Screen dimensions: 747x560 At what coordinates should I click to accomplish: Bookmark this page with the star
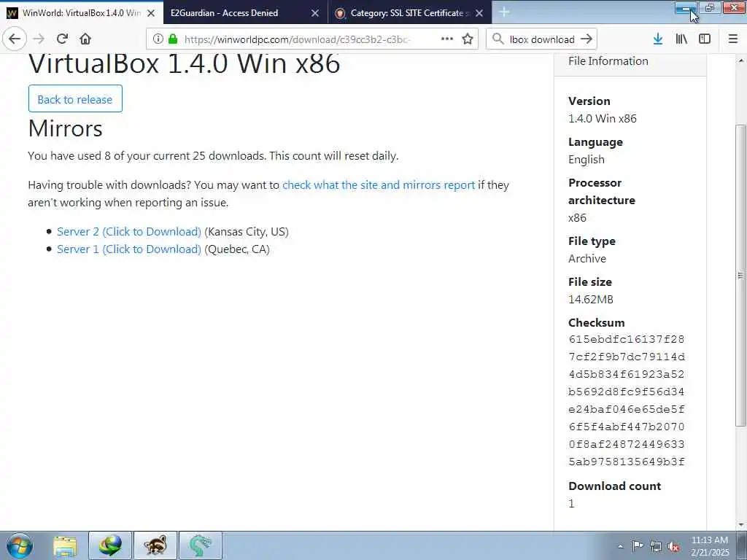coord(468,39)
